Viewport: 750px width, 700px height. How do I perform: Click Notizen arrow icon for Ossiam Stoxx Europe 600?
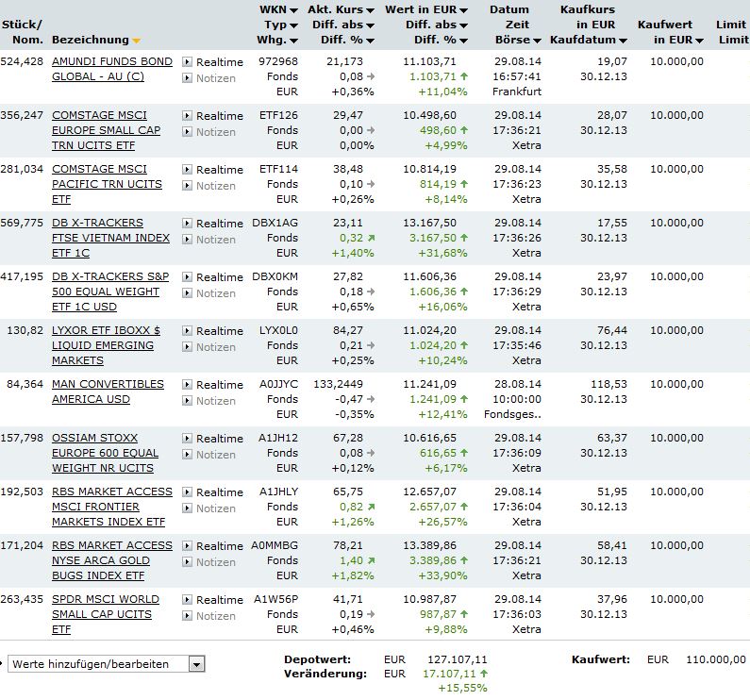click(187, 454)
